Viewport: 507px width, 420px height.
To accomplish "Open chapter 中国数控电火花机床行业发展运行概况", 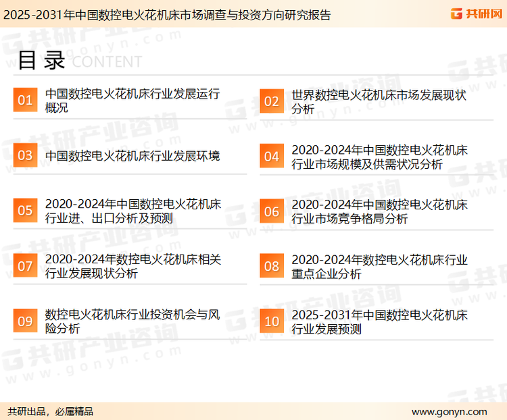I will tap(132, 101).
